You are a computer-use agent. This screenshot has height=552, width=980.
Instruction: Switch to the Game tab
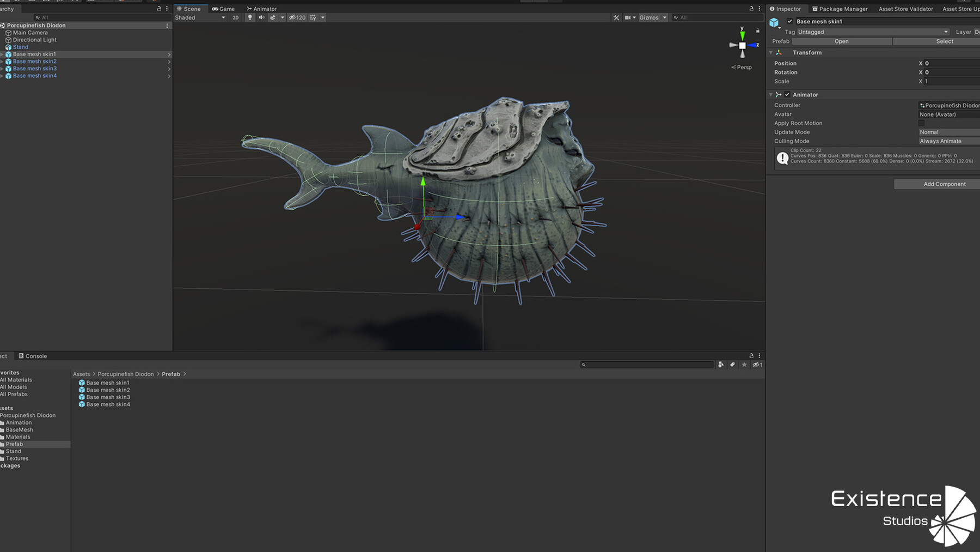coord(223,9)
